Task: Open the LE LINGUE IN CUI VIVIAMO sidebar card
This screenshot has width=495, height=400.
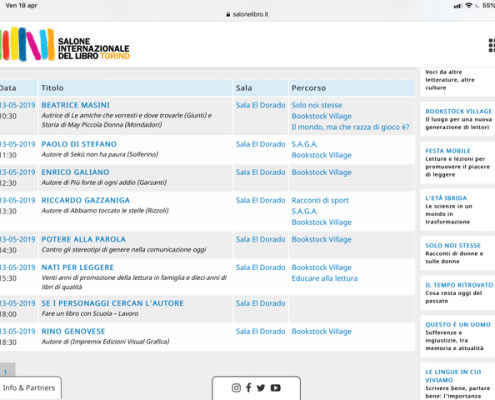Action: point(458,382)
